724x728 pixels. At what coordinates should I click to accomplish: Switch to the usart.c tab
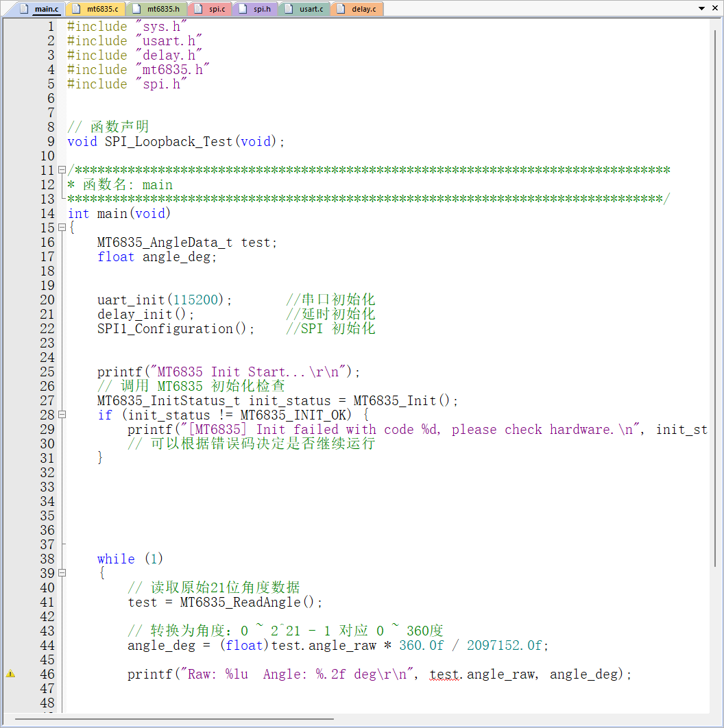coord(304,9)
